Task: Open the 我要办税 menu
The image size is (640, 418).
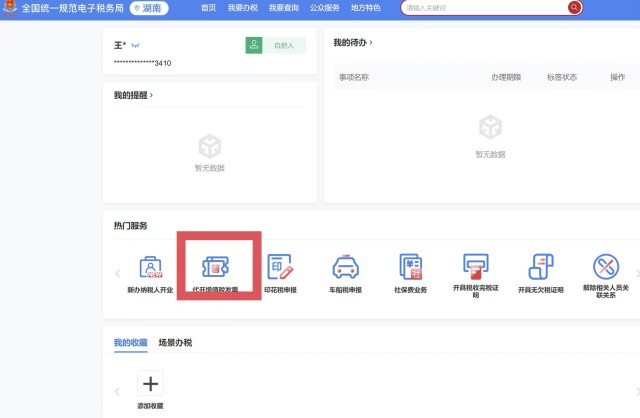Action: tap(242, 8)
